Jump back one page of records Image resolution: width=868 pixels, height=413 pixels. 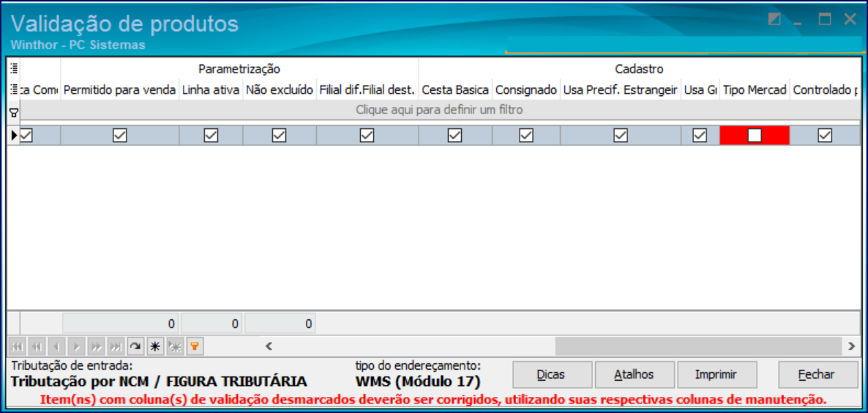pos(37,347)
